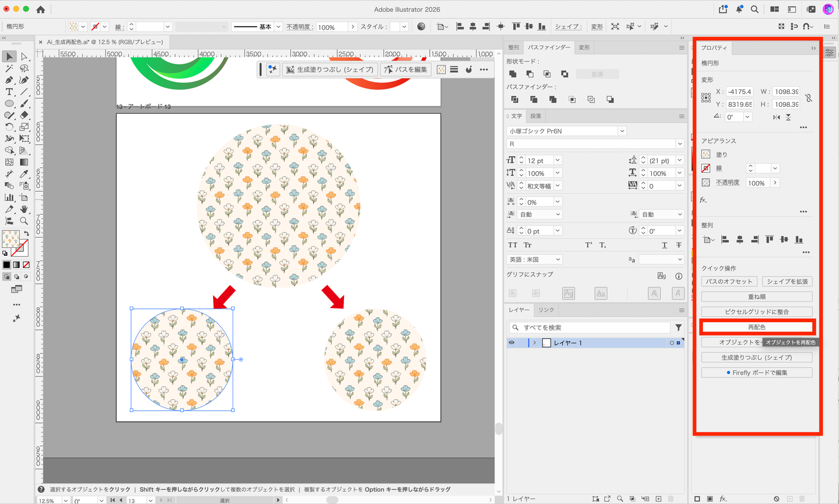839x504 pixels.
Task: Toggle the Underline text button
Action: pos(664,245)
